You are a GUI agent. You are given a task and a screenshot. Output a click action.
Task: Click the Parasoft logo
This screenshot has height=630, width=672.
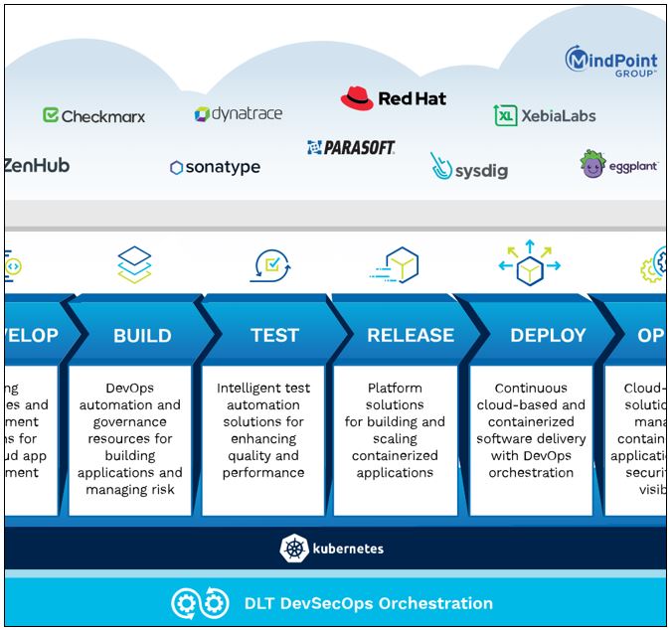click(x=351, y=147)
